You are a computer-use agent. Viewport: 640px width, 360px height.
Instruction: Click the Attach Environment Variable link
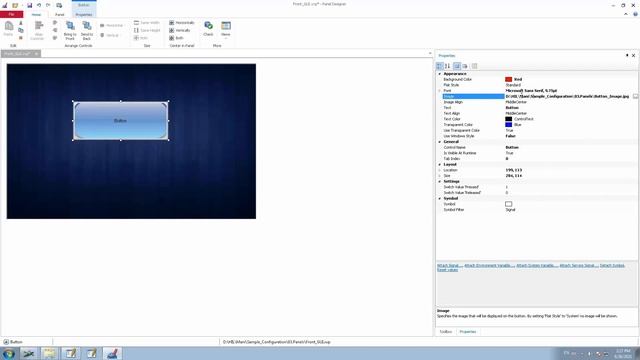coord(489,266)
